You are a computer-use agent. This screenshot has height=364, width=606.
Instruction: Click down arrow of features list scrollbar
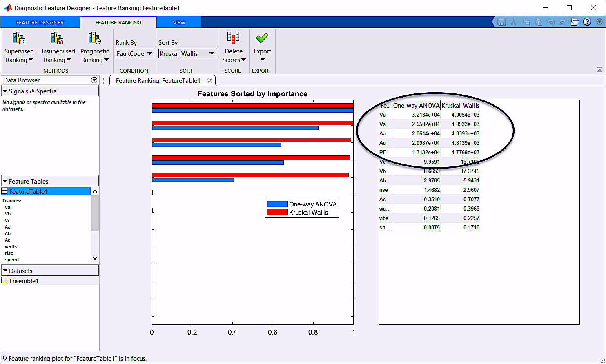click(x=95, y=258)
